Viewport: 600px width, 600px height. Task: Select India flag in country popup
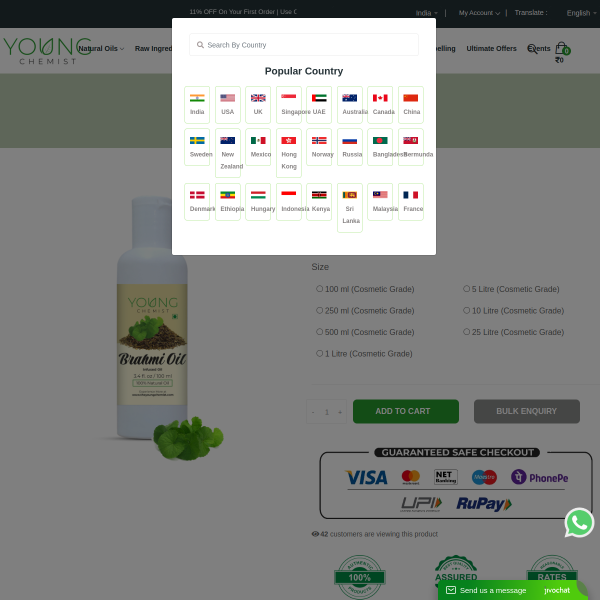point(197,104)
